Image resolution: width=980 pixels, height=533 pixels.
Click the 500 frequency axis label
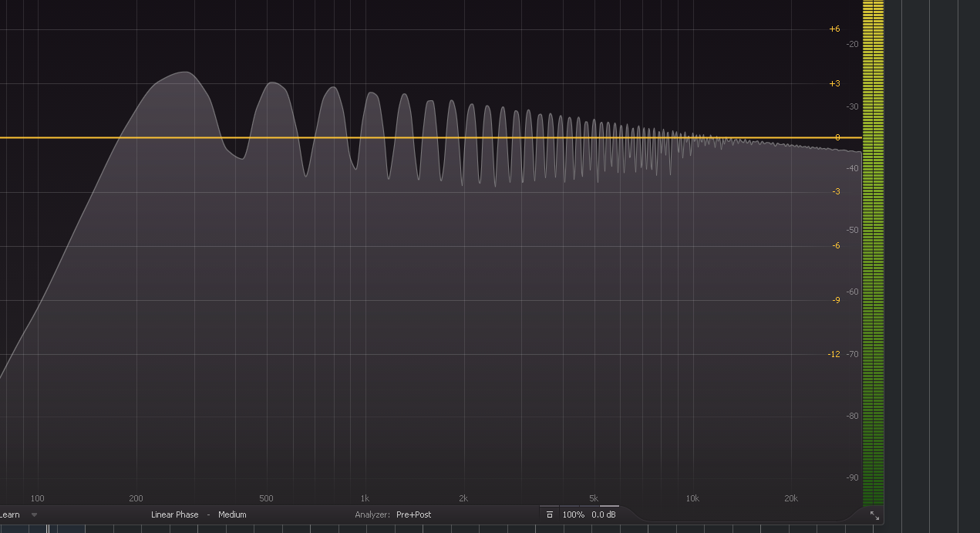point(266,498)
